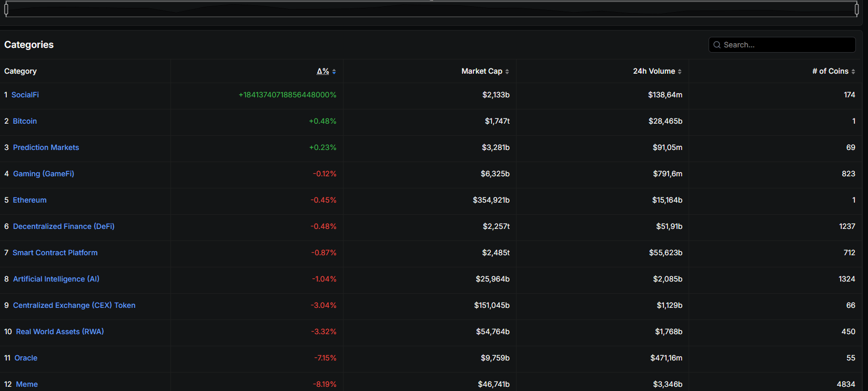The width and height of the screenshot is (868, 391).
Task: Open Artificial Intelligence (AI) category
Action: click(x=56, y=279)
